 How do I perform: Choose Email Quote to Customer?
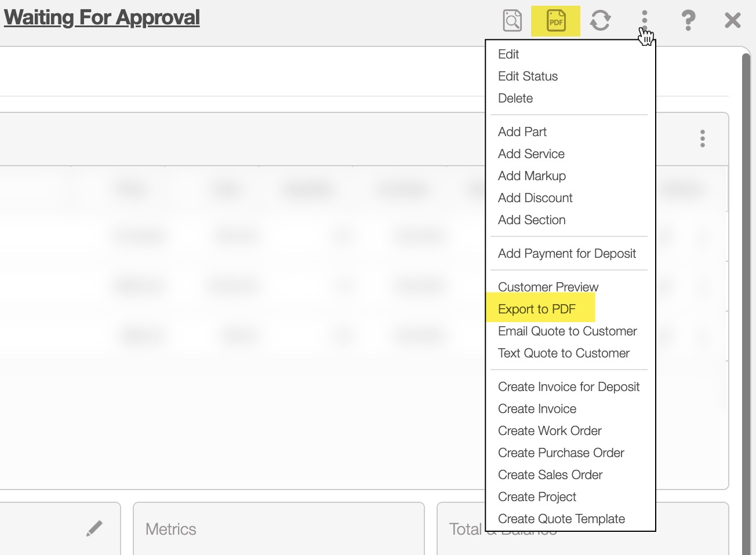(567, 331)
